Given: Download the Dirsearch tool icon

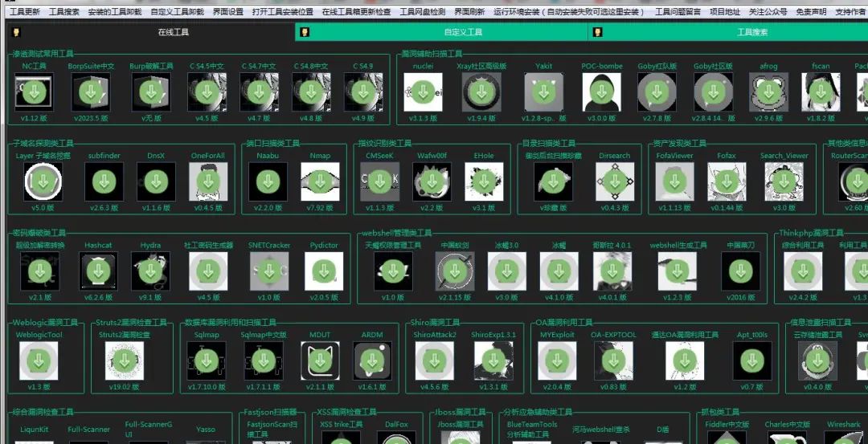Looking at the screenshot, I should [615, 181].
